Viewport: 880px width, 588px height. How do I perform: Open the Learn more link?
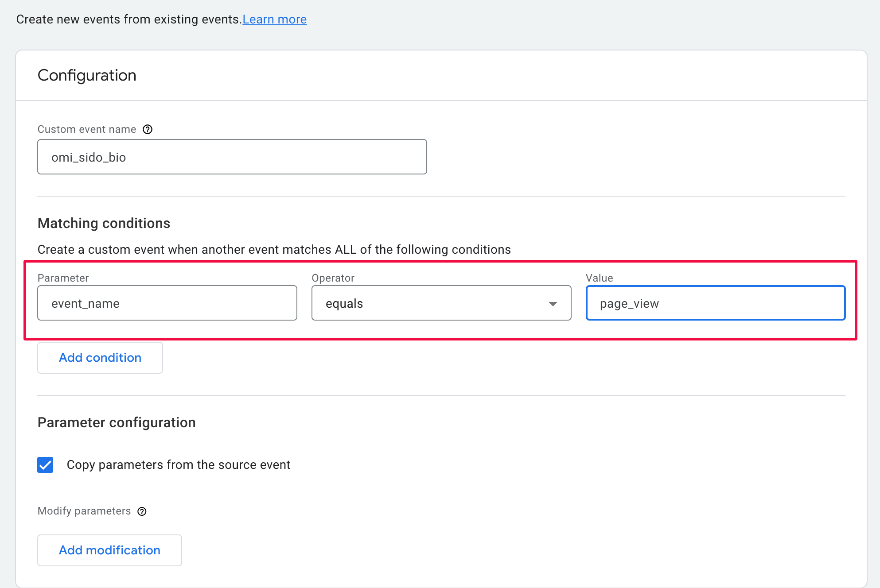[274, 19]
